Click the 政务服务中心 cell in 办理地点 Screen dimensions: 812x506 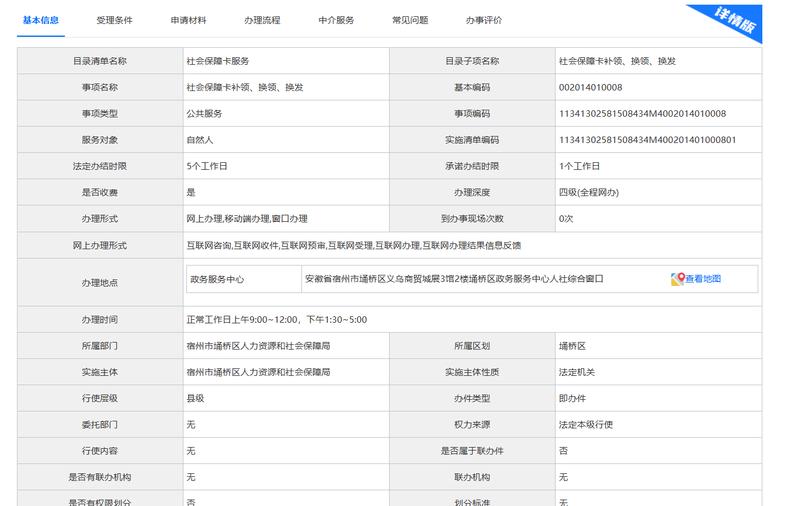pos(217,280)
